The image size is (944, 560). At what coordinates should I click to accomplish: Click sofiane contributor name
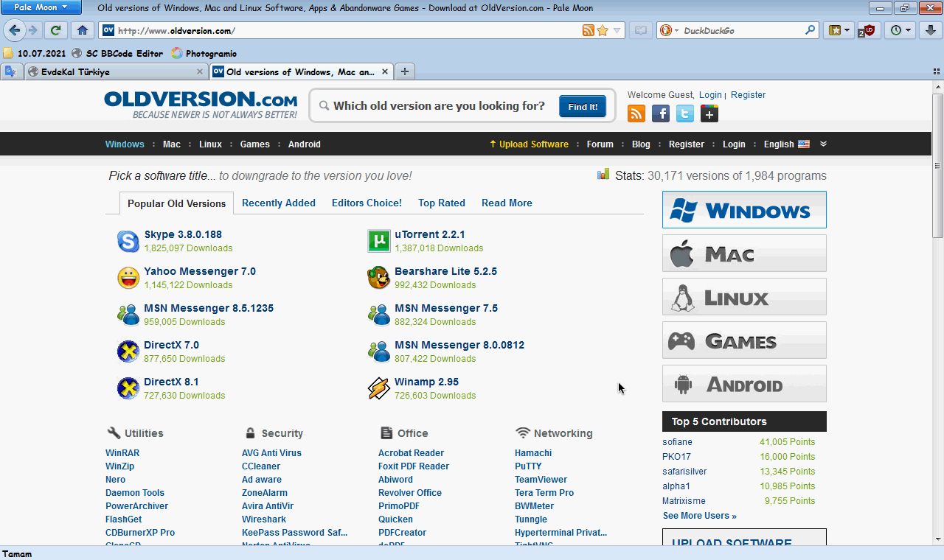pos(677,442)
